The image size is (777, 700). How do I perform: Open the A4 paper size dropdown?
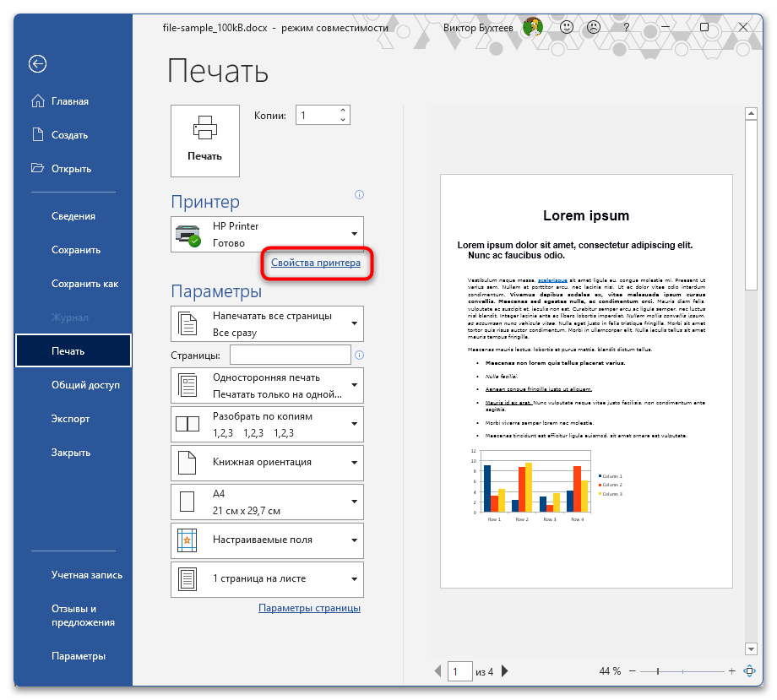click(x=267, y=502)
